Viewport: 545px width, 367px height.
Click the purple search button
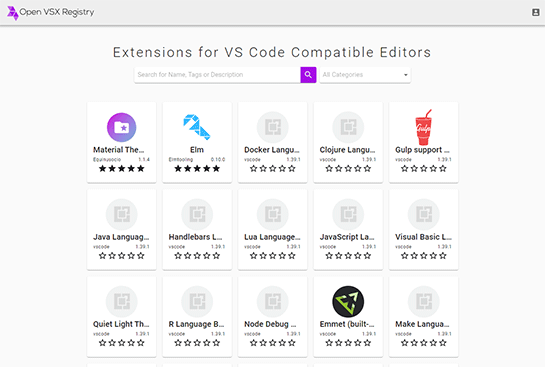(x=308, y=75)
